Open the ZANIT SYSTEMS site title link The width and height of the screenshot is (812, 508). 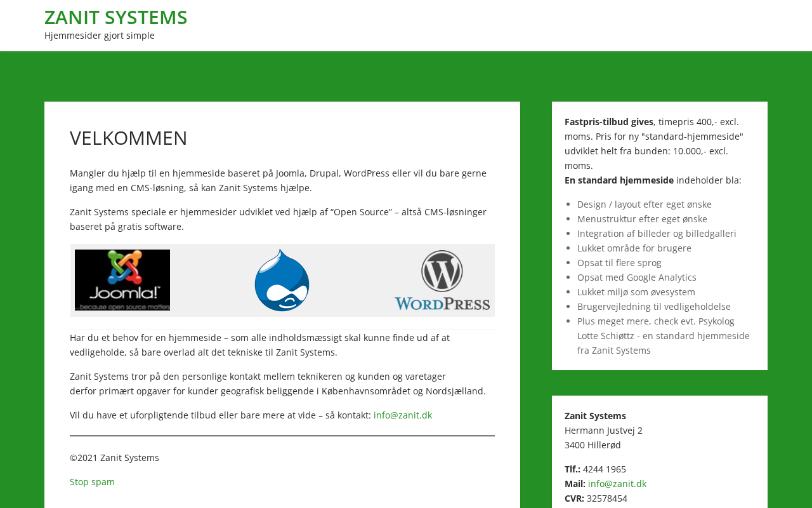click(x=116, y=17)
